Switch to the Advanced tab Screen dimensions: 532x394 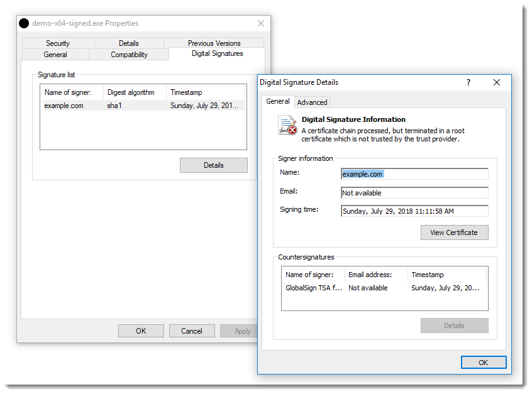point(312,102)
